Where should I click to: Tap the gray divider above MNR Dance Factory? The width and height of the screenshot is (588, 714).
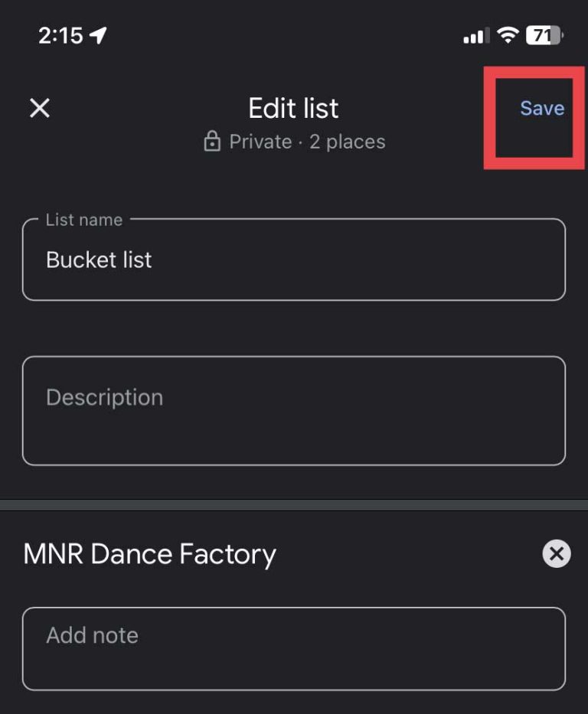(294, 505)
